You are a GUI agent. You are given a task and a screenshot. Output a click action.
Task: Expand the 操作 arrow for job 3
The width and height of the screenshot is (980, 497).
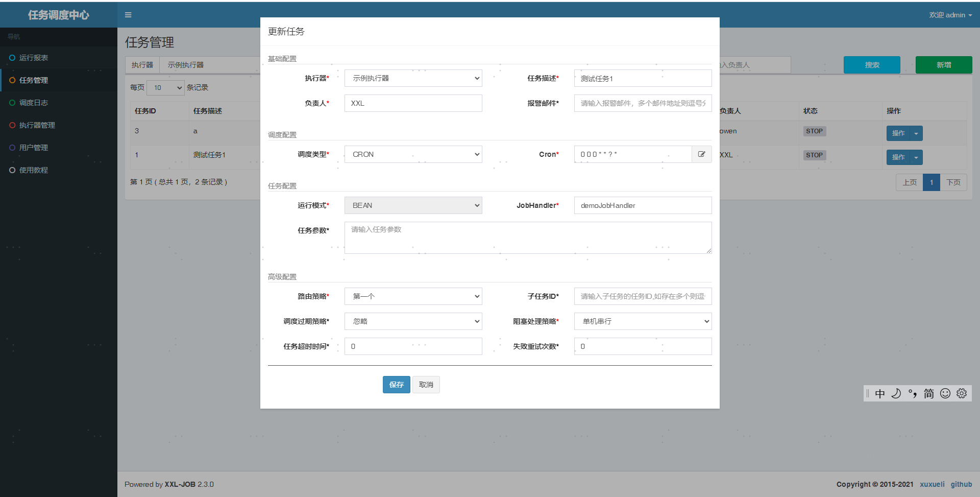pyautogui.click(x=916, y=133)
